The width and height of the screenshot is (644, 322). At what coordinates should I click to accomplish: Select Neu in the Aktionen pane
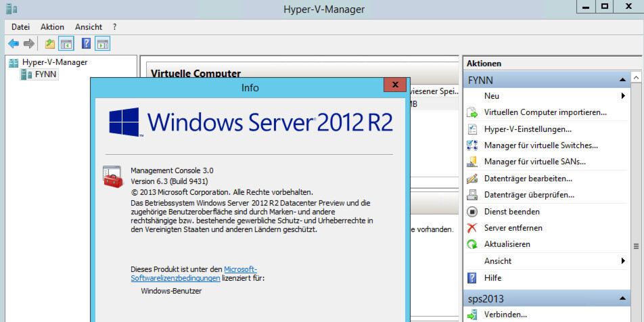point(492,95)
